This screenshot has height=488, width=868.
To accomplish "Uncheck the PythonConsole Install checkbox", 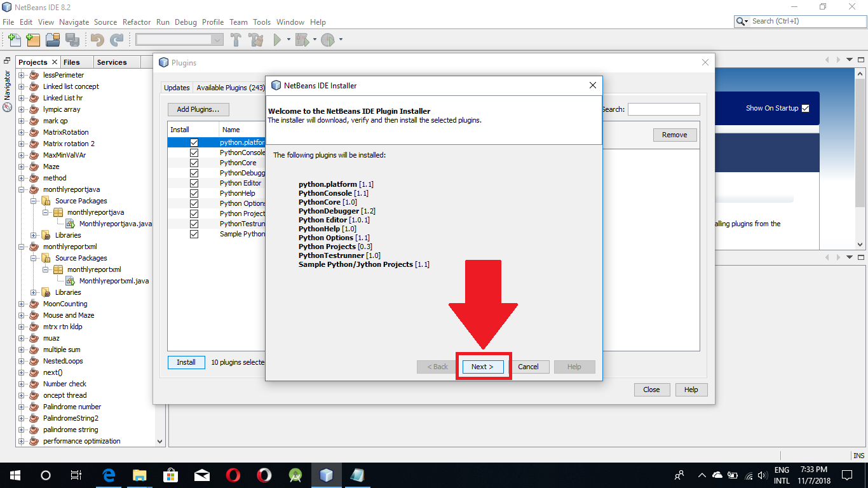I will point(194,153).
